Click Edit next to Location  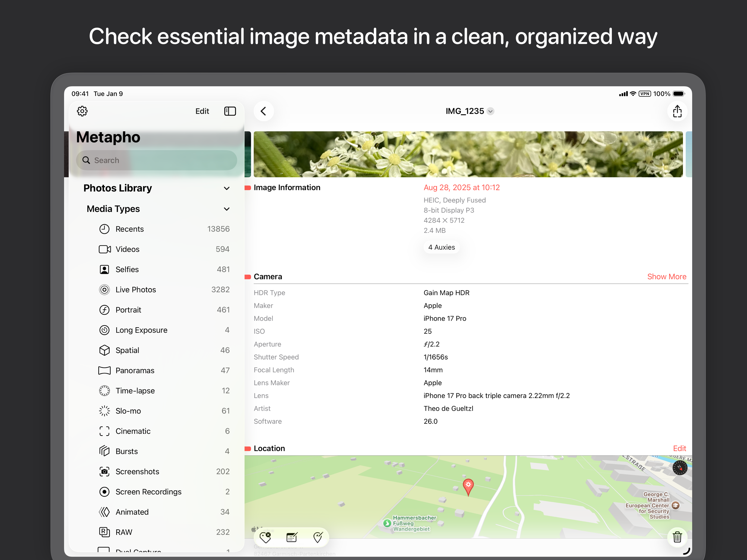tap(679, 448)
